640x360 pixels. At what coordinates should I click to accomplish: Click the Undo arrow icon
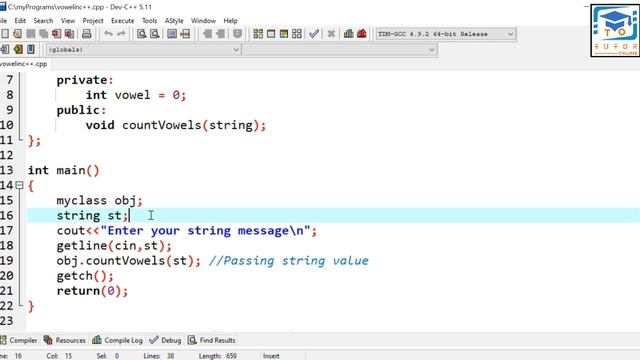pos(108,34)
